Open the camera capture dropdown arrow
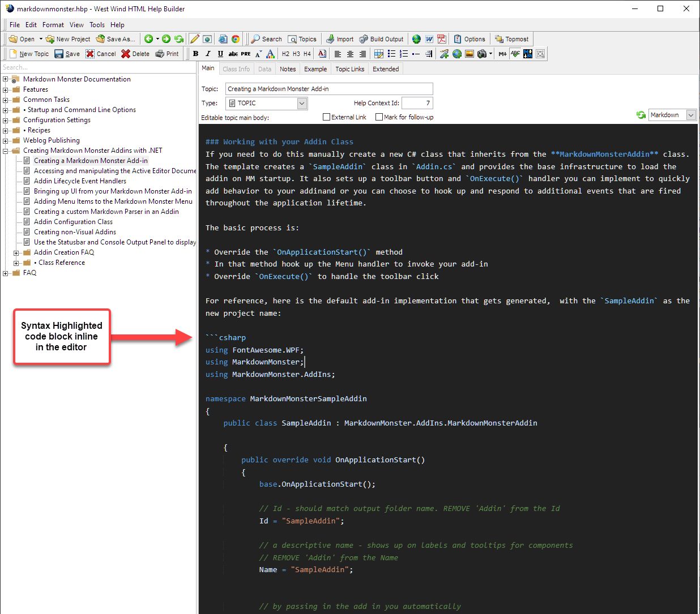Viewport: 700px width, 614px height. (490, 54)
